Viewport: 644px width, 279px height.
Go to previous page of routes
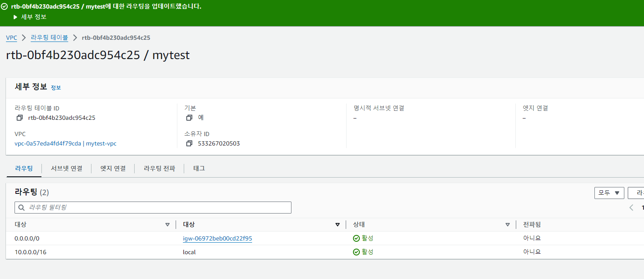pyautogui.click(x=631, y=208)
